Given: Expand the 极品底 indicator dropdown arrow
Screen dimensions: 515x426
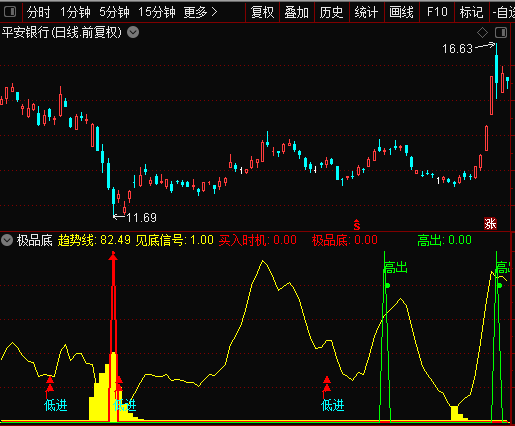Looking at the screenshot, I should pos(7,240).
